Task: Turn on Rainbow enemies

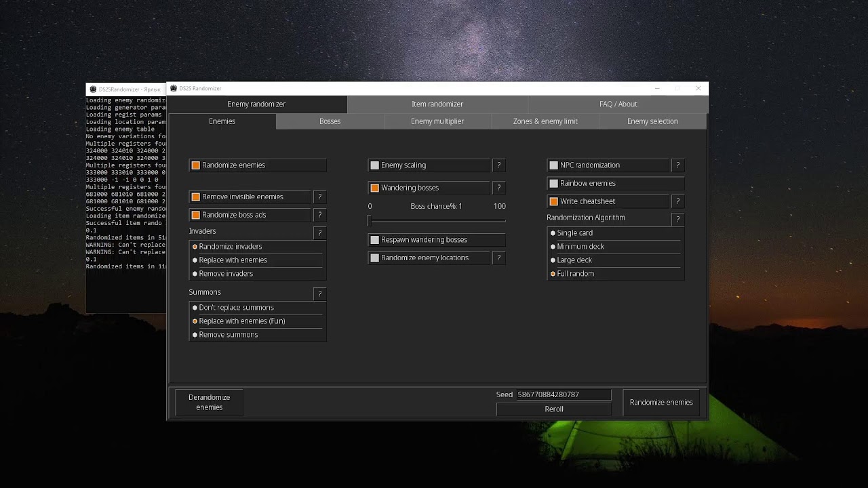Action: [553, 184]
